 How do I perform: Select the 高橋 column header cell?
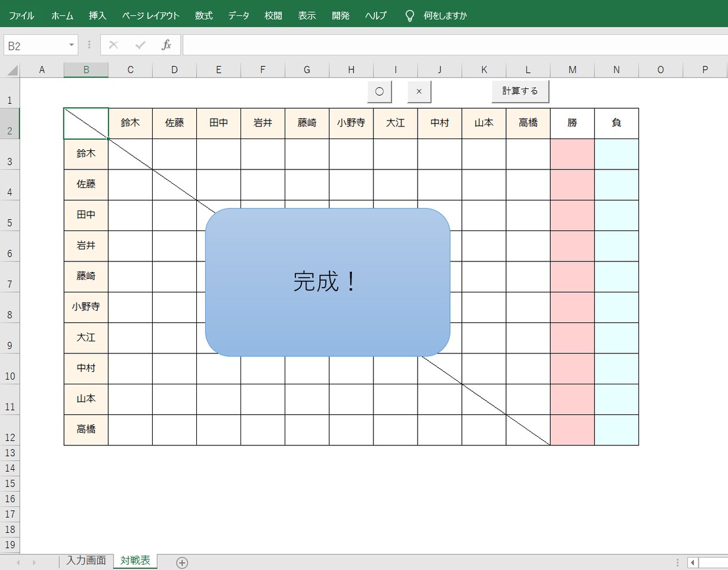point(528,124)
